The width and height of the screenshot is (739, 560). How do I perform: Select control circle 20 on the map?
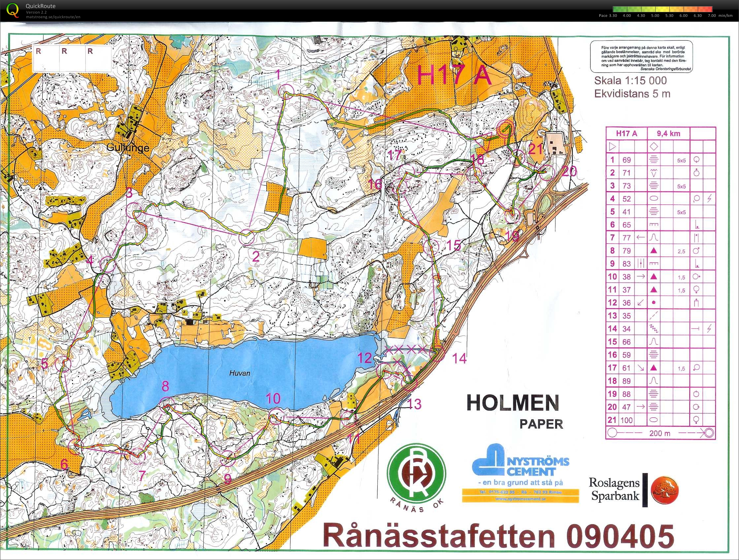click(547, 172)
